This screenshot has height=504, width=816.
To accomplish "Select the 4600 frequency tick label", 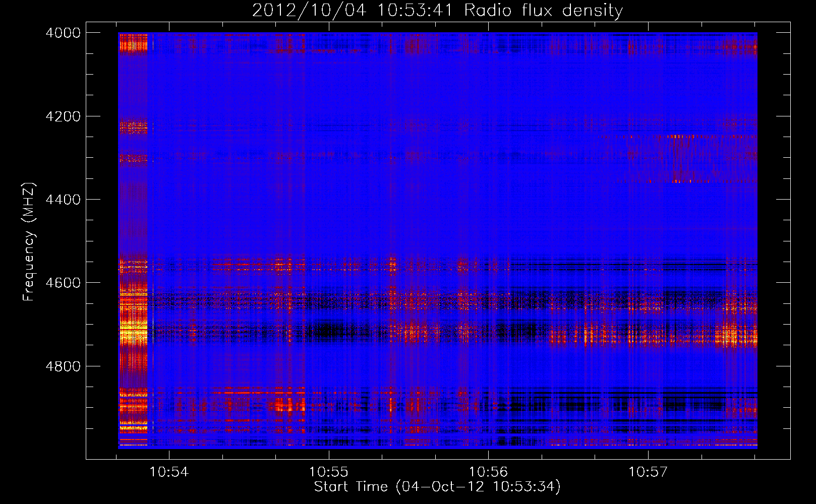I will (x=63, y=283).
